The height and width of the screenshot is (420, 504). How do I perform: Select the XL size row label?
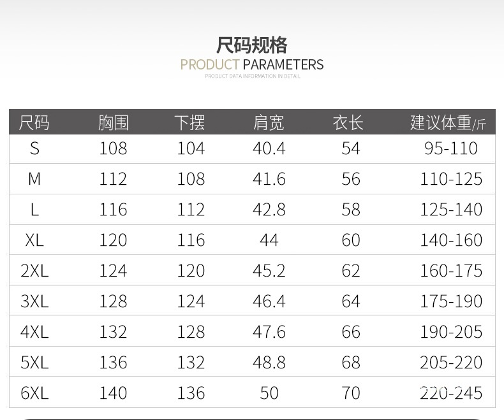coord(34,240)
